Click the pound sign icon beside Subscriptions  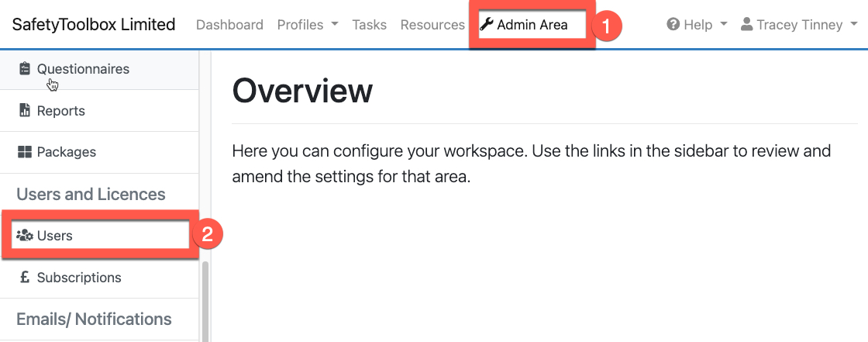(x=24, y=277)
